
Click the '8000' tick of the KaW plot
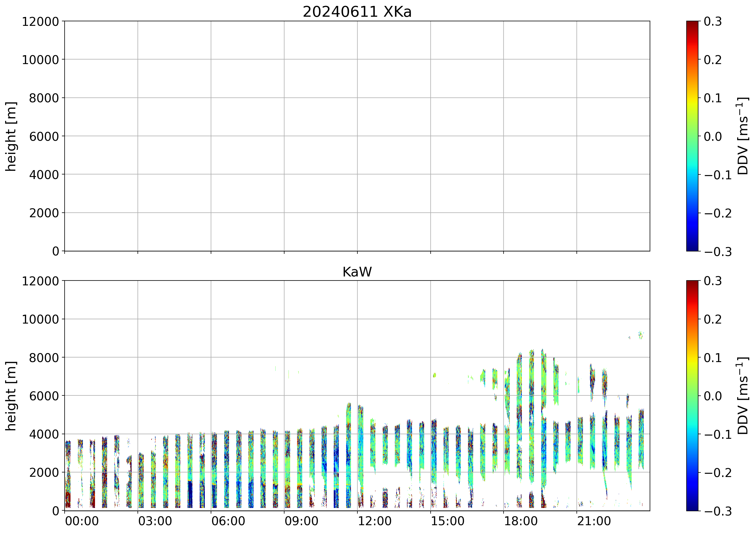[44, 358]
